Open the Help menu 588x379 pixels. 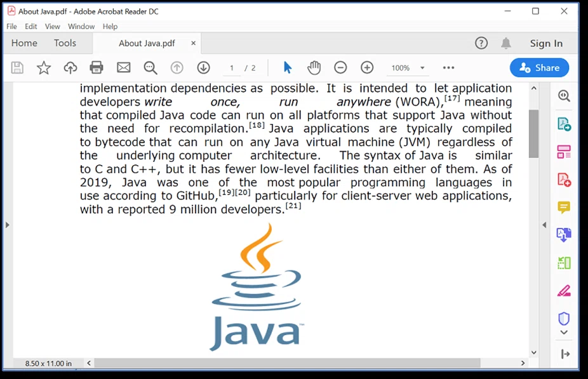(110, 27)
